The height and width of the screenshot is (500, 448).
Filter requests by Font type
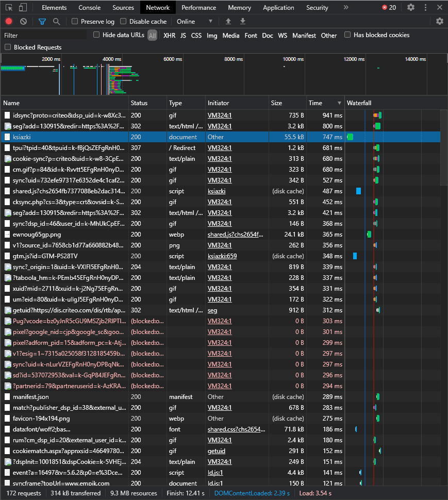pyautogui.click(x=251, y=36)
